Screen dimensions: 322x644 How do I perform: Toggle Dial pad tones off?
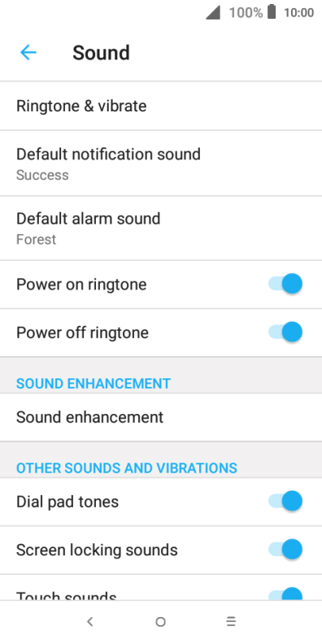(x=285, y=501)
